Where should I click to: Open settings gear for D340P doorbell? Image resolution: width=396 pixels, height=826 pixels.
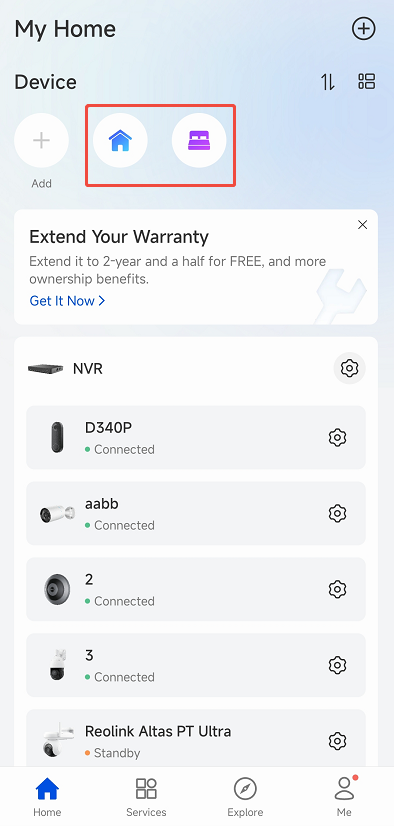tap(337, 437)
